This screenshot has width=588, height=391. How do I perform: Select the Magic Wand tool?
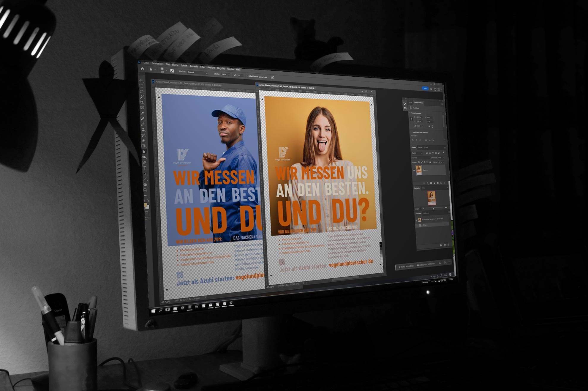pos(142,97)
